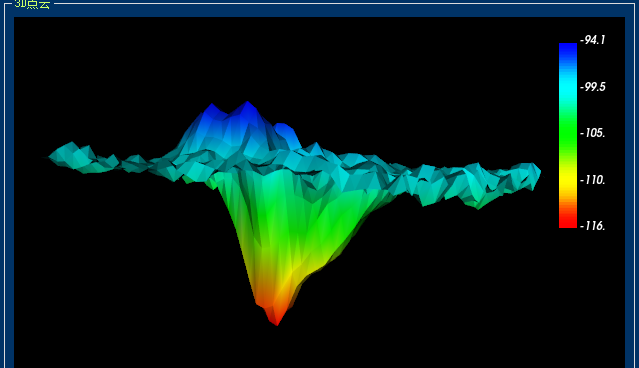Image resolution: width=639 pixels, height=368 pixels.
Task: Select the -94.1 legend label
Action: click(x=593, y=40)
